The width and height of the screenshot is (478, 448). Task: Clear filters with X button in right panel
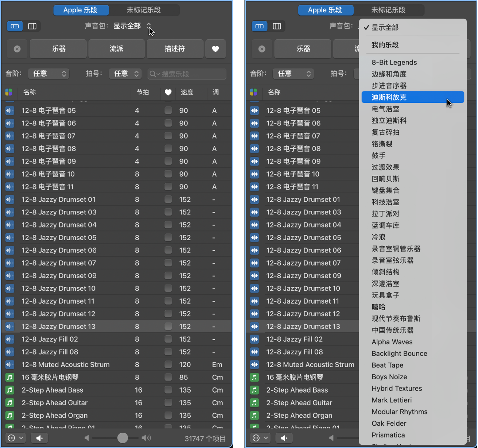coord(262,49)
